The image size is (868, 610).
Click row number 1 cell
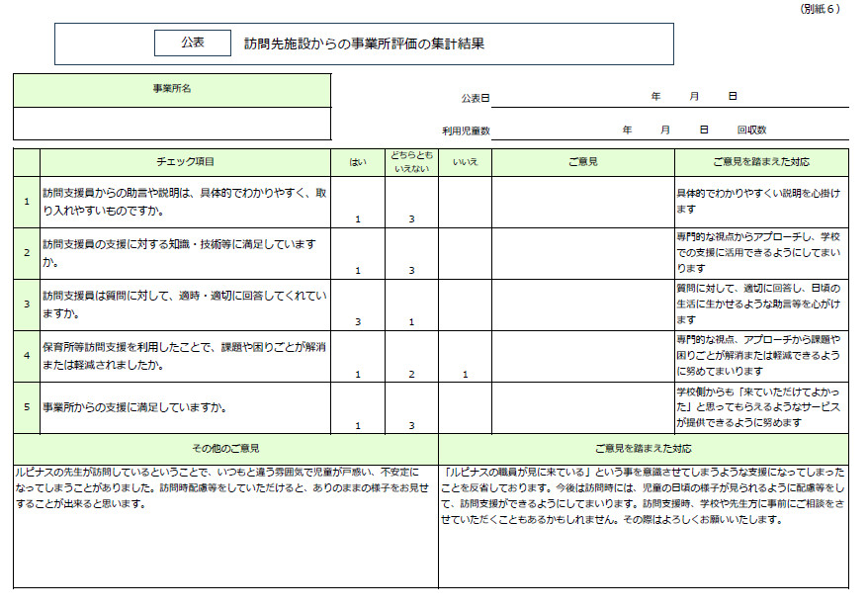point(27,202)
